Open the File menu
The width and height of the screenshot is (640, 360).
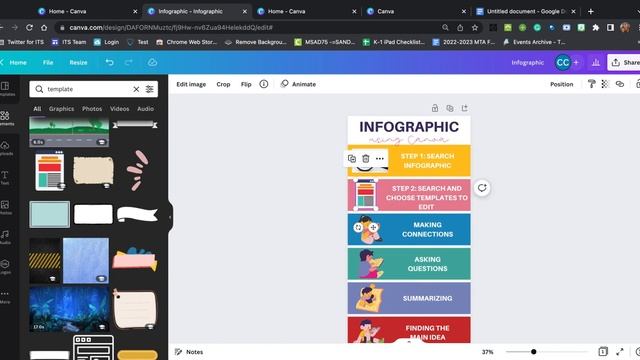(x=48, y=62)
